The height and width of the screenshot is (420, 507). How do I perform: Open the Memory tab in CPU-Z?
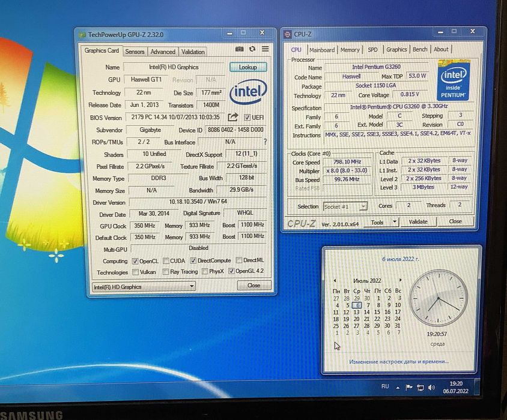pyautogui.click(x=350, y=50)
